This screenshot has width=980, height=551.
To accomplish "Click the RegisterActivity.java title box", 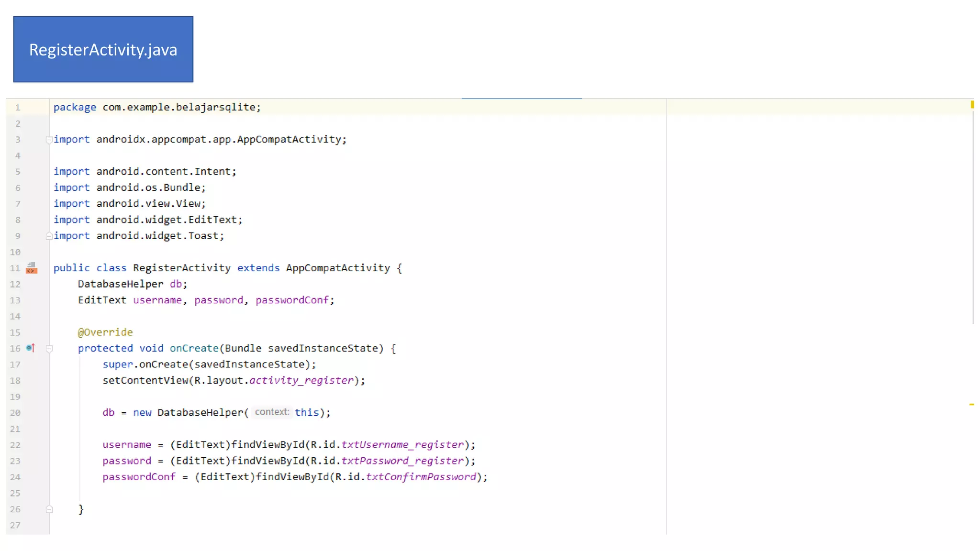I will click(103, 49).
